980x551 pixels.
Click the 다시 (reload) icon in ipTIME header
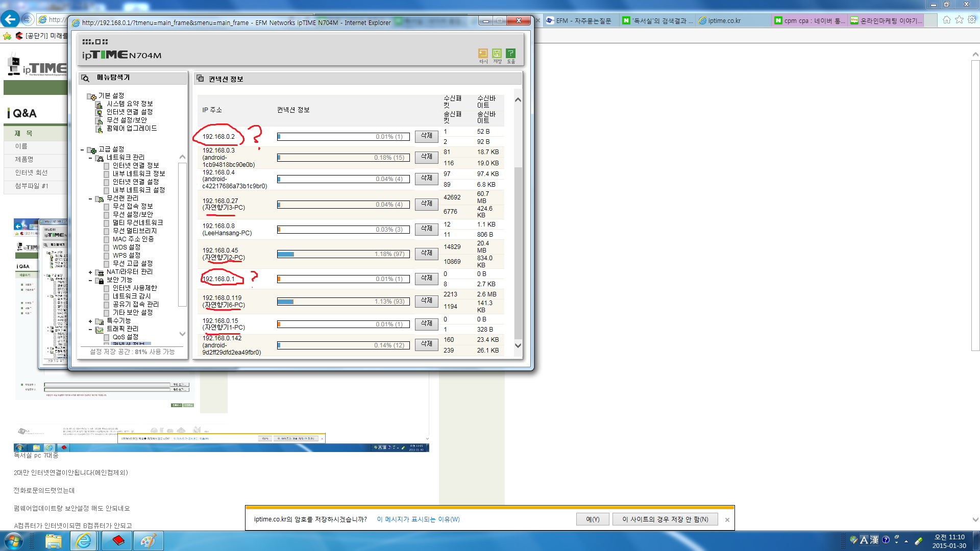click(x=483, y=54)
